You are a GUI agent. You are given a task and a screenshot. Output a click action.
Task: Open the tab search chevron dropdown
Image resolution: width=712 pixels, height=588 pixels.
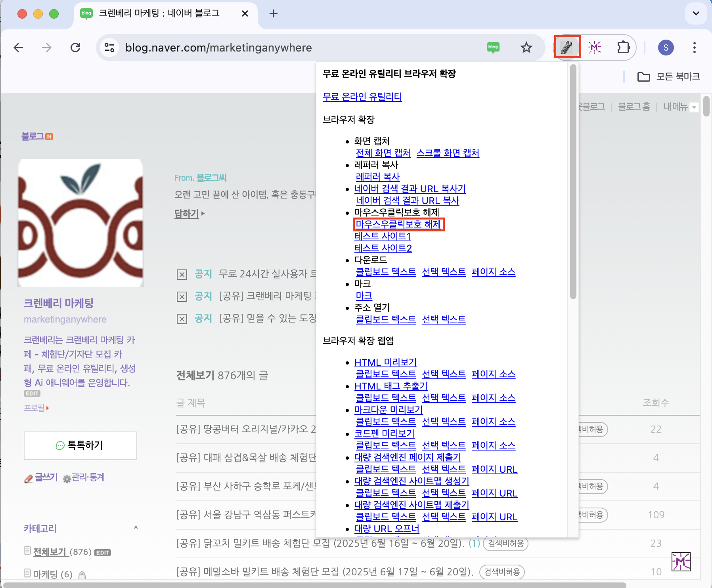[696, 13]
